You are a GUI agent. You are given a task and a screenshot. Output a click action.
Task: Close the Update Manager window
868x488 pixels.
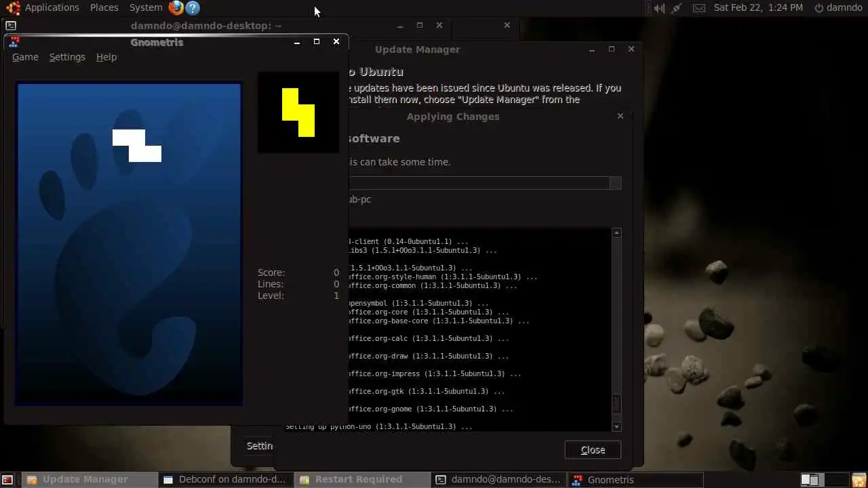pos(631,49)
